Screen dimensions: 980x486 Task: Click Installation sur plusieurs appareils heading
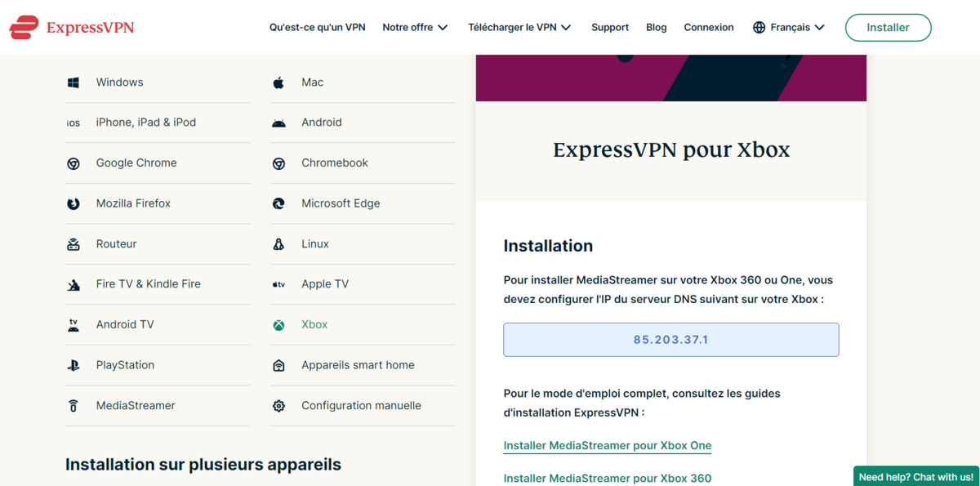pos(203,465)
